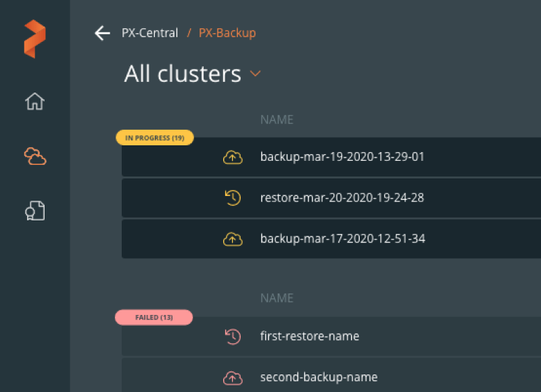
Task: Go to PX-Central via breadcrumb
Action: pyautogui.click(x=149, y=32)
